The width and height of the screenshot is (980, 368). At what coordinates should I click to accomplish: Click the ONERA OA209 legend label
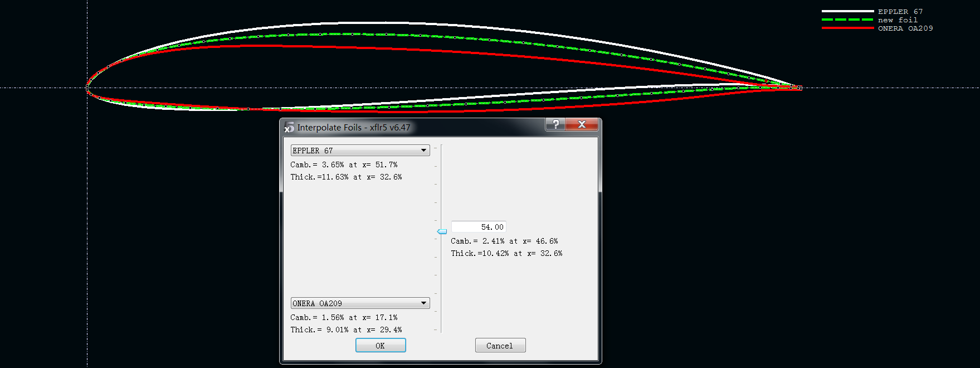coord(905,28)
